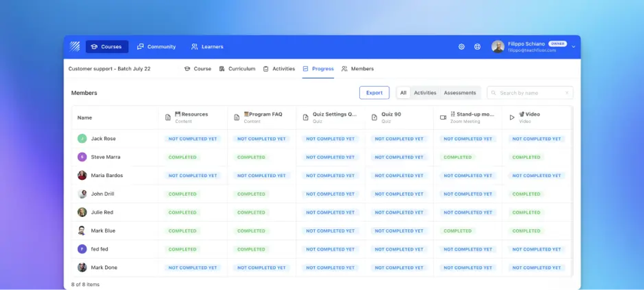Image resolution: width=644 pixels, height=290 pixels.
Task: Open Mark Blue's avatar photo
Action: tap(82, 230)
